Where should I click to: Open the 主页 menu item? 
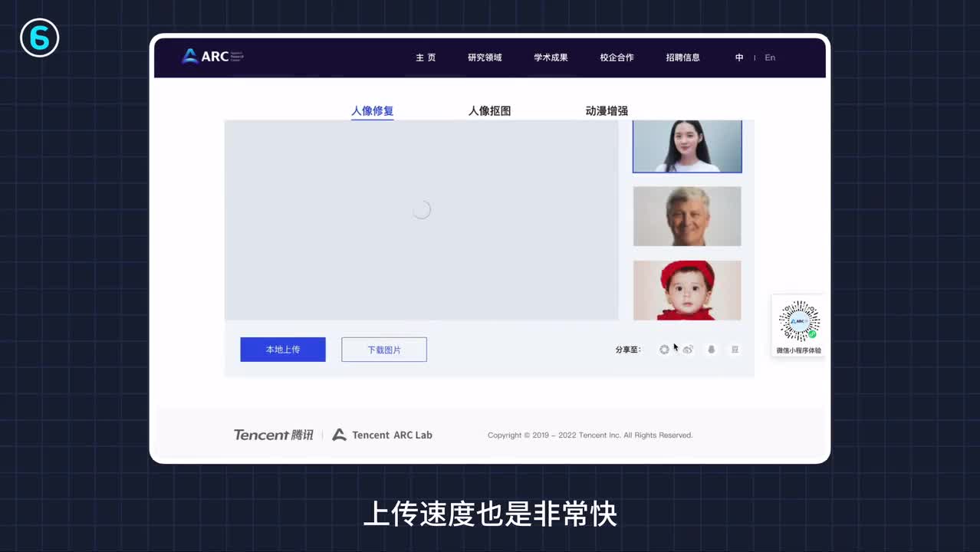coord(426,58)
